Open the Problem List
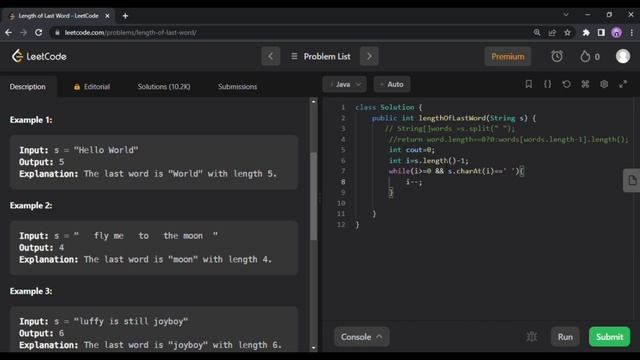The height and width of the screenshot is (360, 640). coord(321,56)
